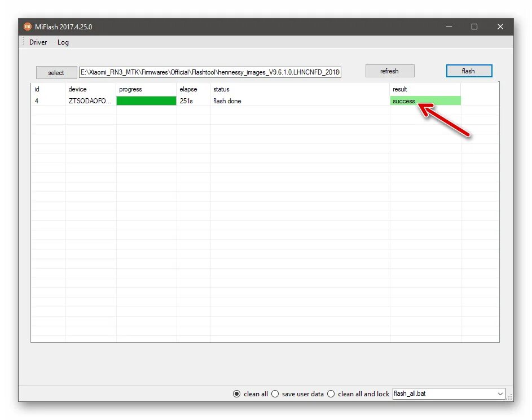Click the select button
The image size is (532, 420).
point(56,72)
